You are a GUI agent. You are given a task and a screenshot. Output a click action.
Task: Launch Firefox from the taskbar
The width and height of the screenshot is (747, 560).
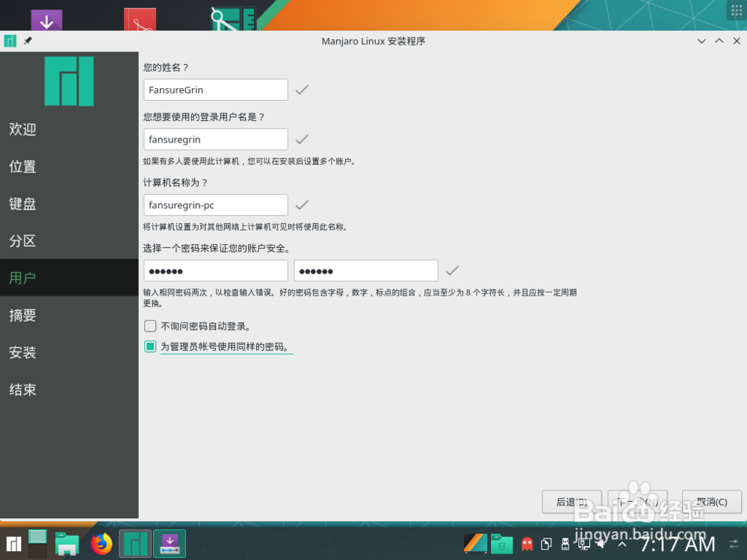102,544
